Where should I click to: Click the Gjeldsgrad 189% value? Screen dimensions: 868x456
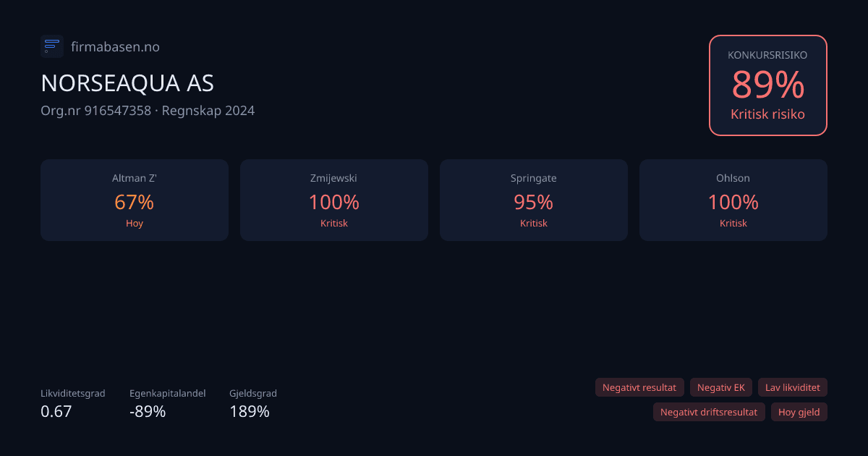[250, 412]
